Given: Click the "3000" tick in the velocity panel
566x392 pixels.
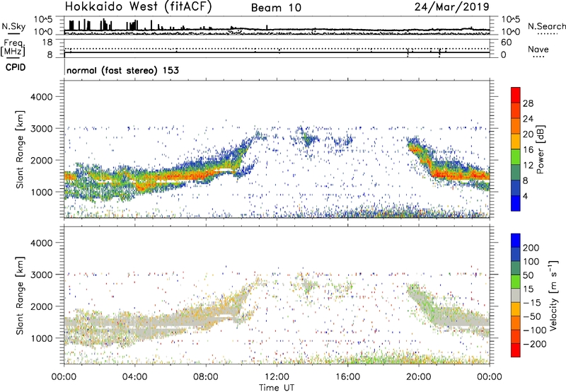Looking at the screenshot, I should pos(41,275).
